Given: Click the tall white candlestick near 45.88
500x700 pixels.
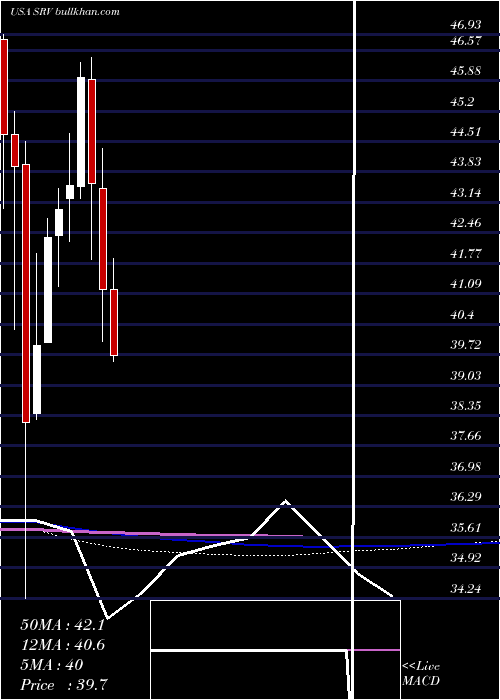Looking at the screenshot, I should 81,132.
